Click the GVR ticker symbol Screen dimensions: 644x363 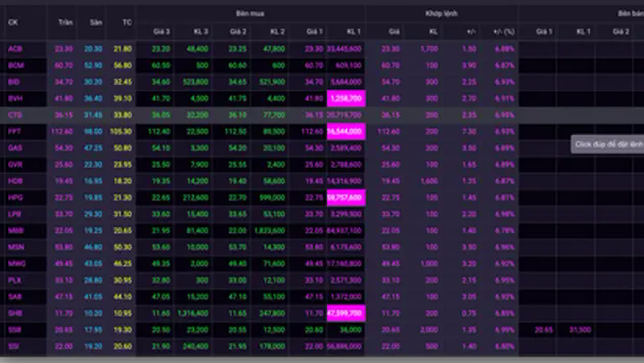point(15,165)
